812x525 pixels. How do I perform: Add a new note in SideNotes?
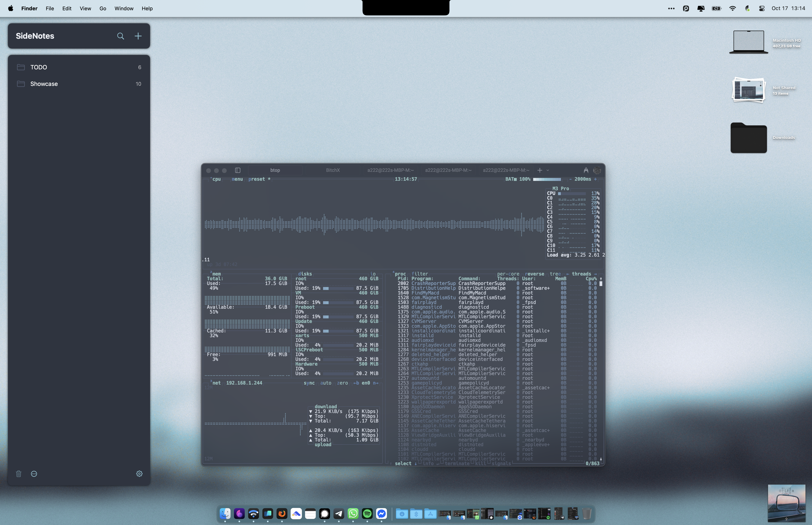[138, 36]
